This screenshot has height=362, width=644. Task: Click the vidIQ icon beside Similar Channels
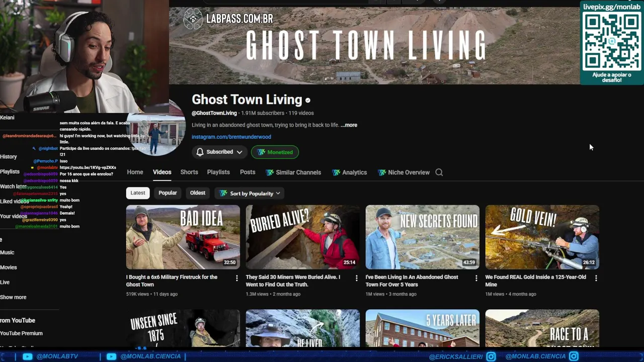click(x=270, y=172)
